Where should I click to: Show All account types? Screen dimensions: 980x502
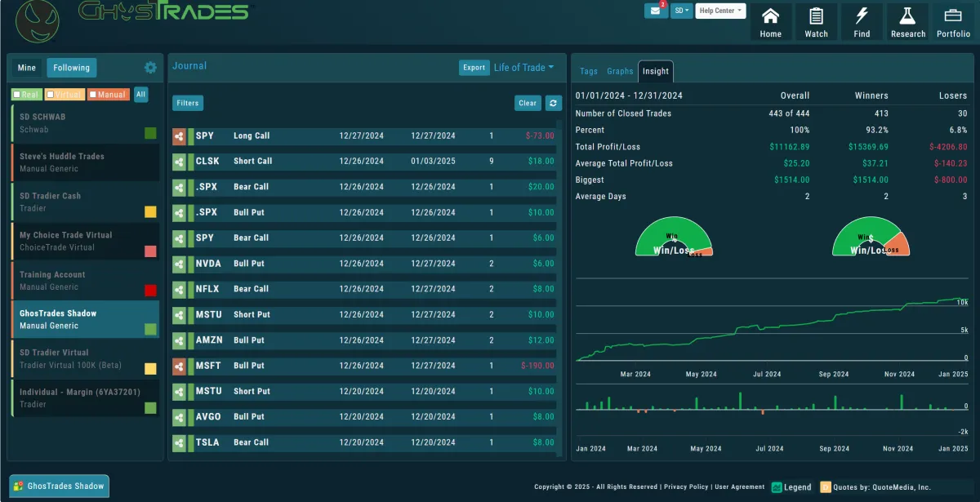[141, 95]
